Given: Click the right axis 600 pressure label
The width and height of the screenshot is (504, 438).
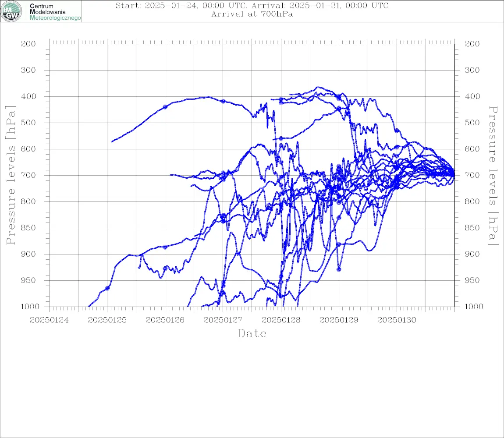Looking at the screenshot, I should coord(472,149).
